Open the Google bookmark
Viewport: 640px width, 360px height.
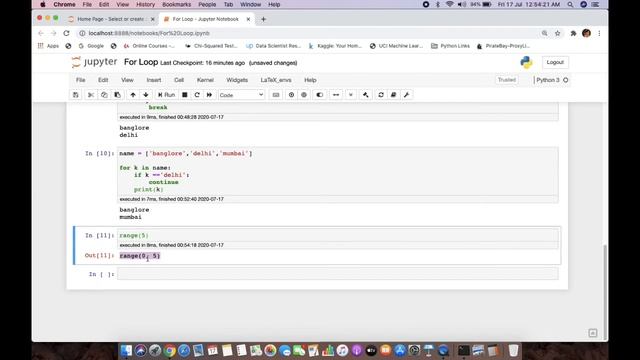(91, 46)
